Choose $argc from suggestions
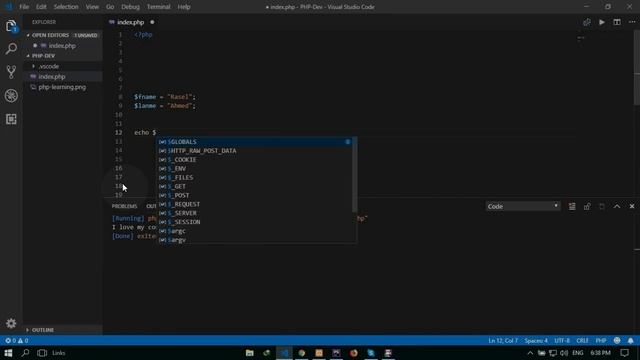 [255, 231]
